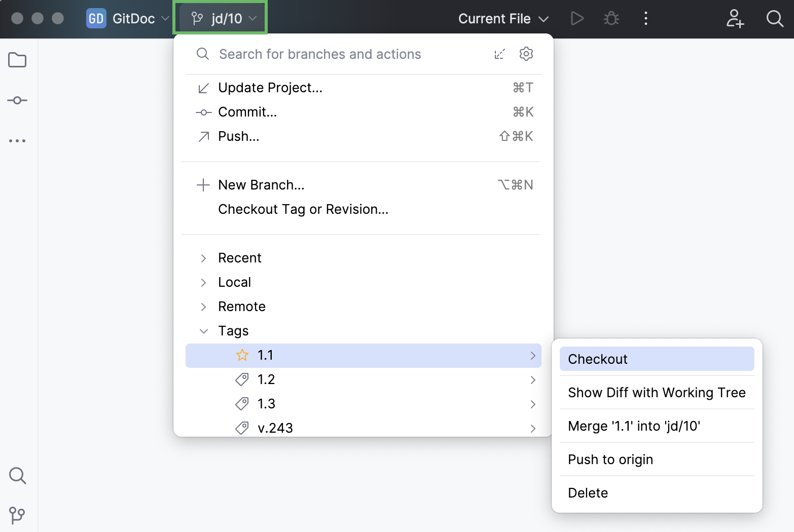Open the Debug tool via the bug icon
The height and width of the screenshot is (532, 794).
click(611, 18)
